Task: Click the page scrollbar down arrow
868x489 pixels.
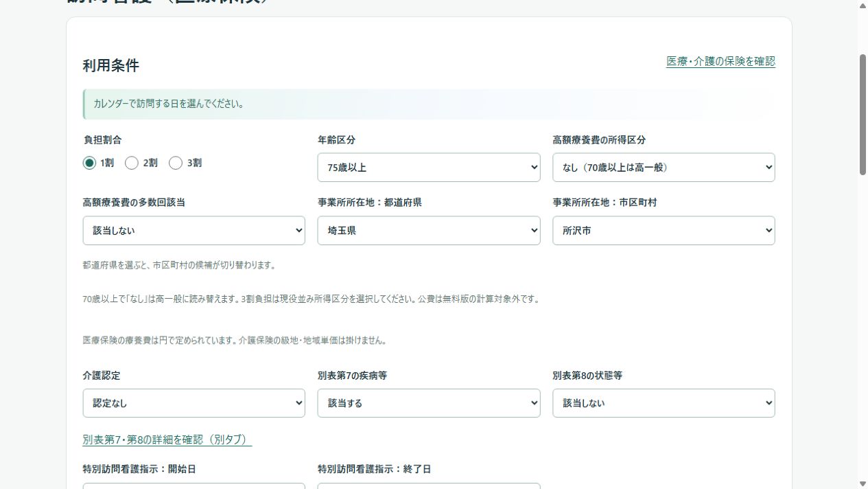Action: point(863,484)
